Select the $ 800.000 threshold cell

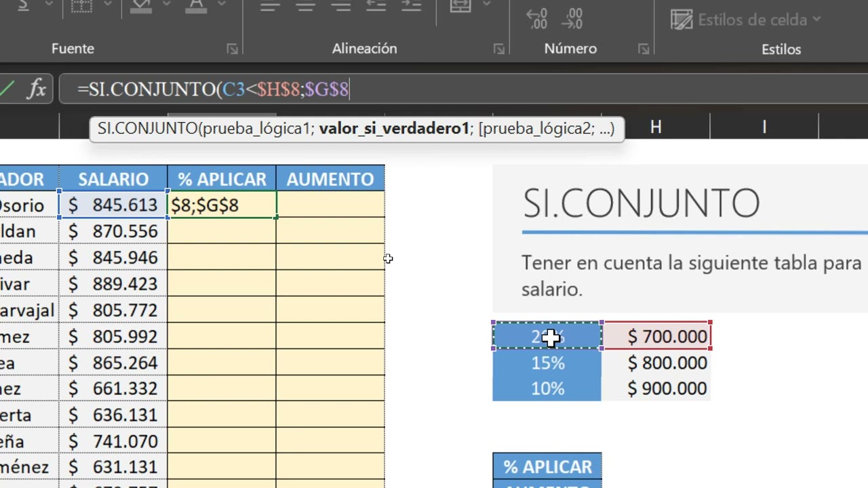point(656,363)
